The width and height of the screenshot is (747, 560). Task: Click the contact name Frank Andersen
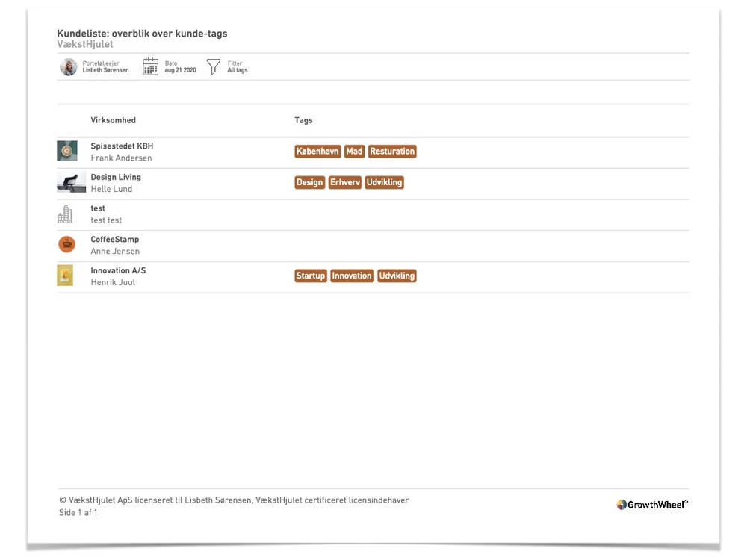pyautogui.click(x=122, y=158)
